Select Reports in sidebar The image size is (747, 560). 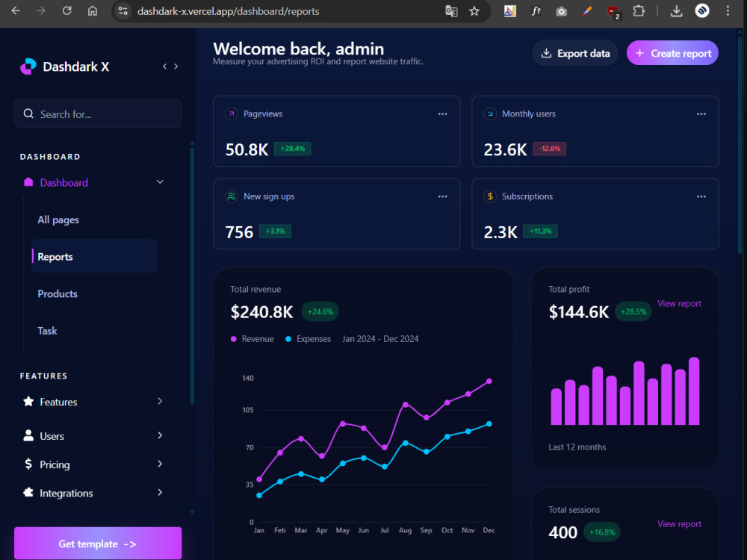[94, 256]
